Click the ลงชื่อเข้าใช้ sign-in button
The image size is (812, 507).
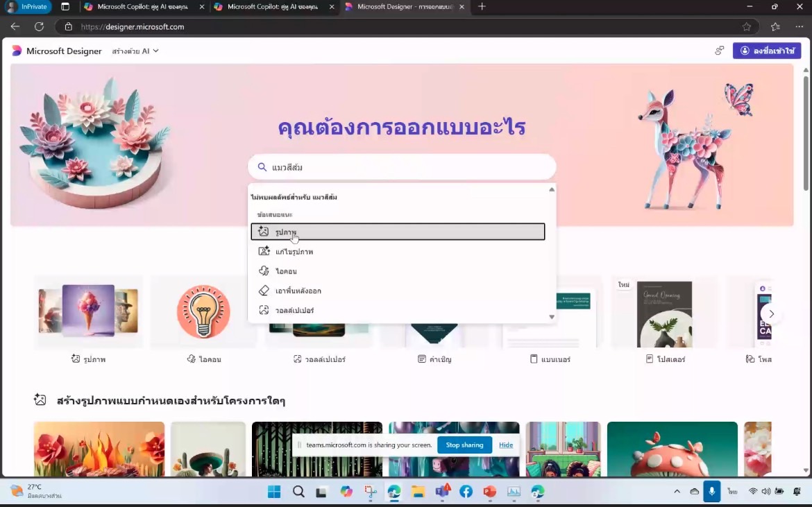click(767, 51)
